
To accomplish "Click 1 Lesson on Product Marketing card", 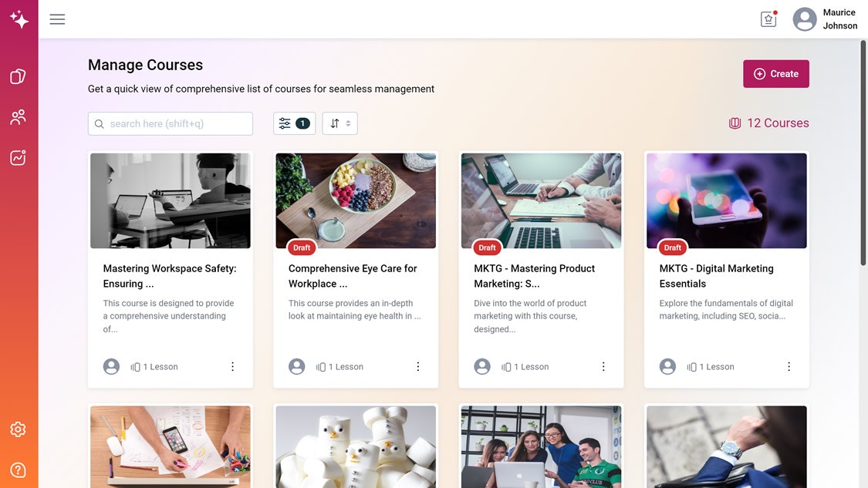I will [x=525, y=367].
